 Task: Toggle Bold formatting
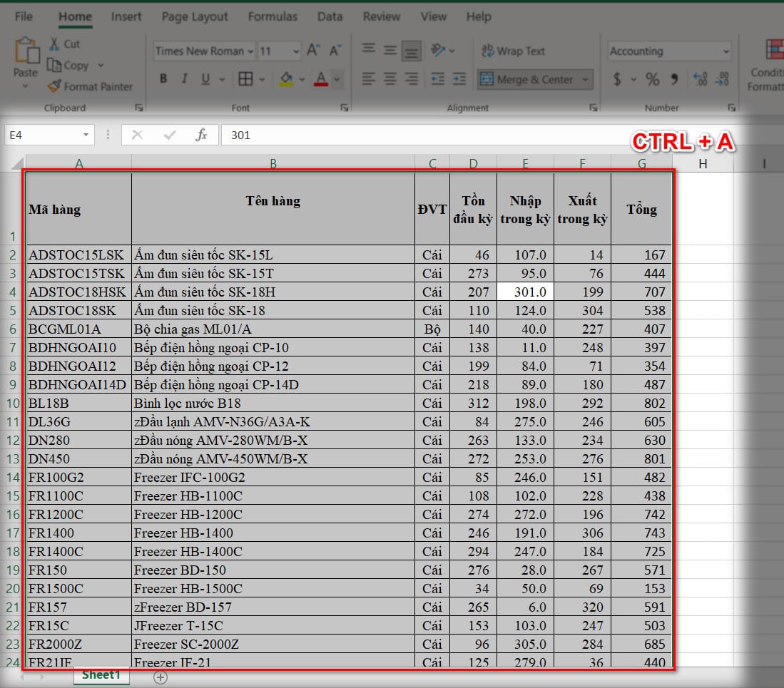(163, 79)
